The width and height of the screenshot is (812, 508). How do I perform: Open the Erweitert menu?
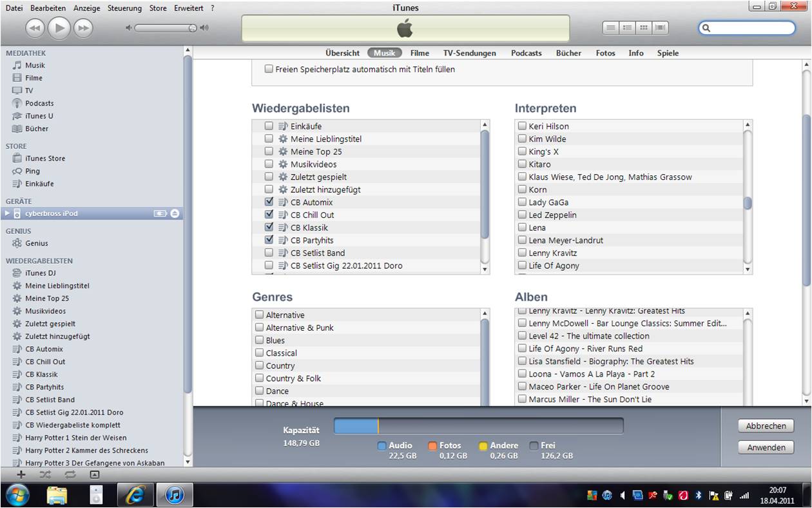pos(189,8)
